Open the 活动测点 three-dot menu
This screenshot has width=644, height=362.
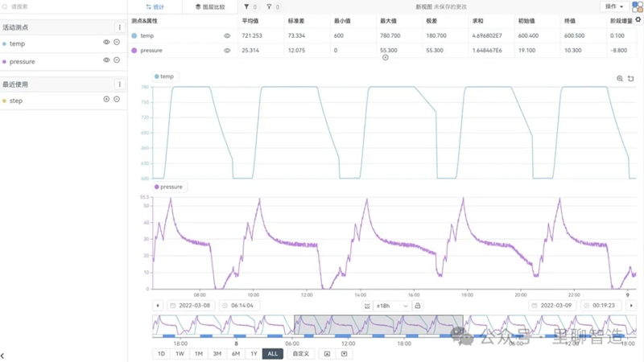[x=120, y=27]
